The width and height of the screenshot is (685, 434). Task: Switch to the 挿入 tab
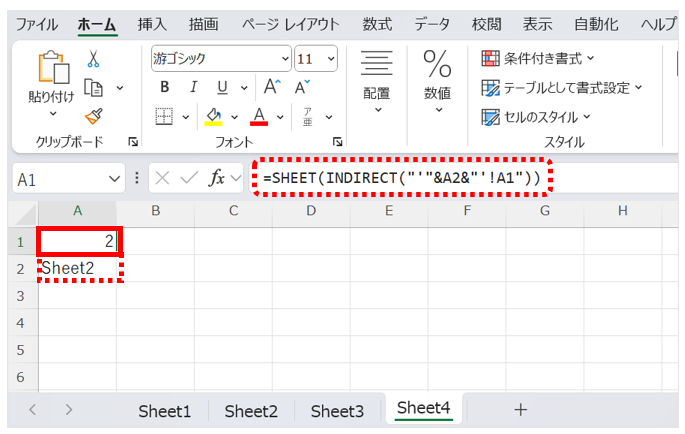(x=152, y=24)
